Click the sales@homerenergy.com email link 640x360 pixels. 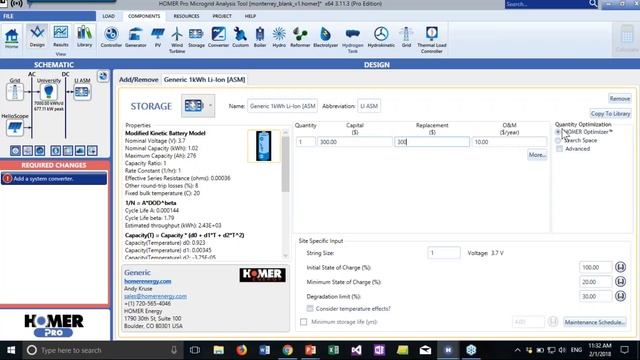point(156,296)
